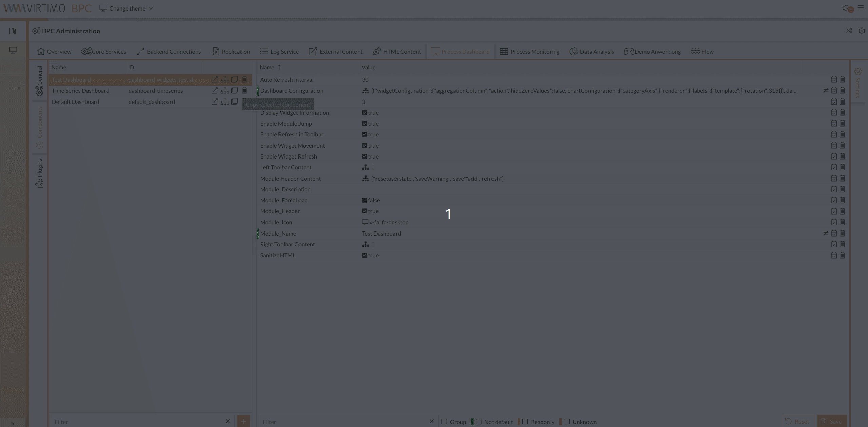The height and width of the screenshot is (427, 868).
Task: Delete the Time Series Dashboard component
Action: pyautogui.click(x=244, y=91)
